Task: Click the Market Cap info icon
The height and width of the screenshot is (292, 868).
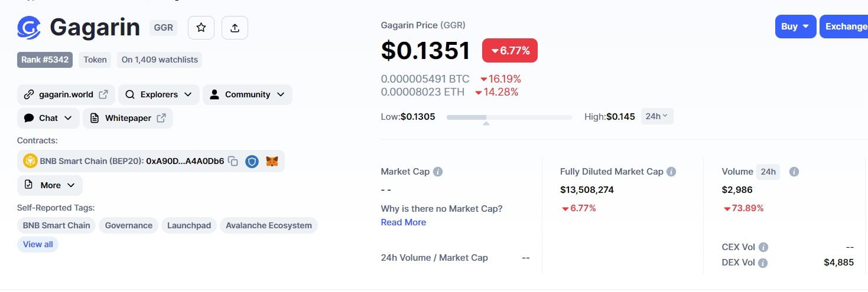Action: 438,172
